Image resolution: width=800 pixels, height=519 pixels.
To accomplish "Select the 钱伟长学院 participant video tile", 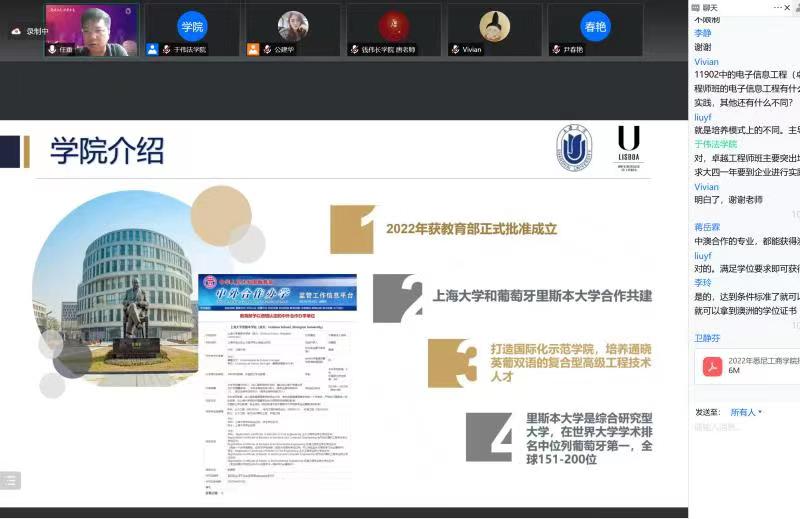I will [394, 29].
